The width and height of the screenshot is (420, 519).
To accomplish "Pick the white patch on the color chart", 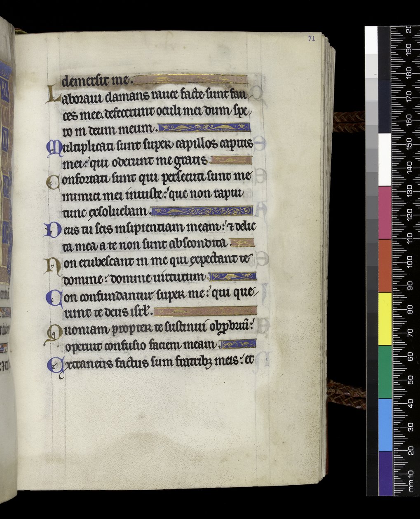I will (385, 160).
